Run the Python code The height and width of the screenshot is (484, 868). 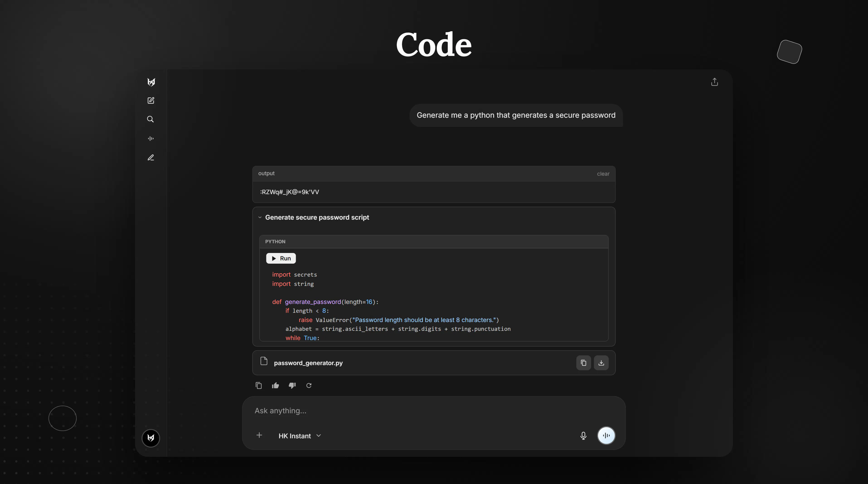(281, 258)
